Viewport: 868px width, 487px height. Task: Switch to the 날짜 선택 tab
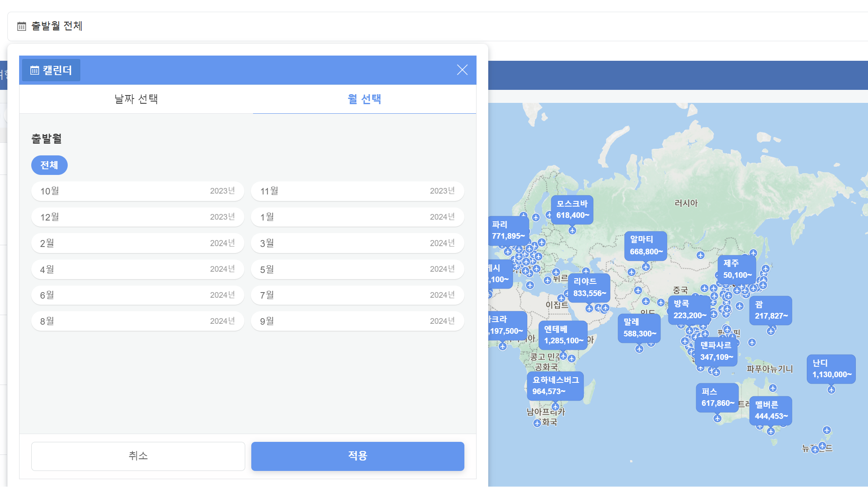pos(136,99)
